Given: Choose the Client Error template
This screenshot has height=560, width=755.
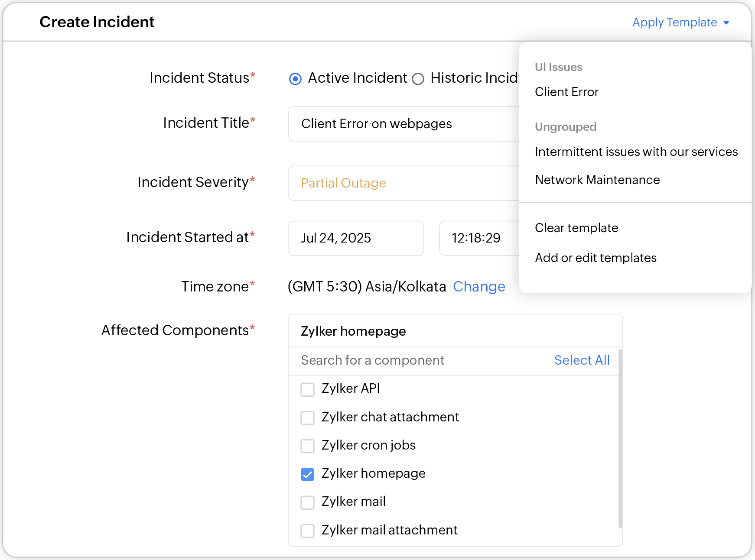Looking at the screenshot, I should [566, 92].
